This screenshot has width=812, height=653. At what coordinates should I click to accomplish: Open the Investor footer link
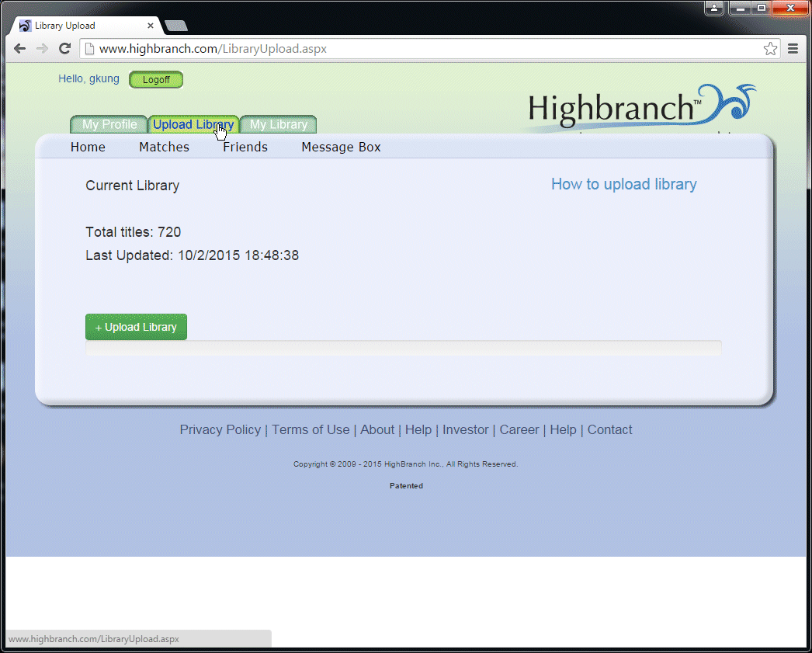point(465,430)
